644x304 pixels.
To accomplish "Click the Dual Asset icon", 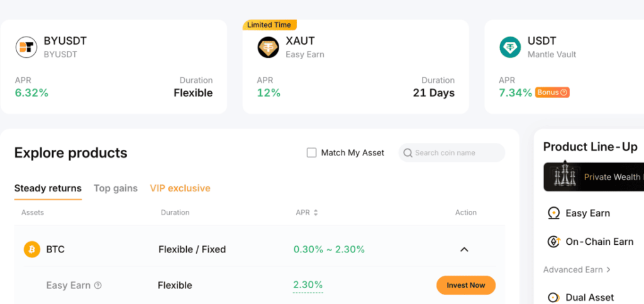I will click(553, 297).
